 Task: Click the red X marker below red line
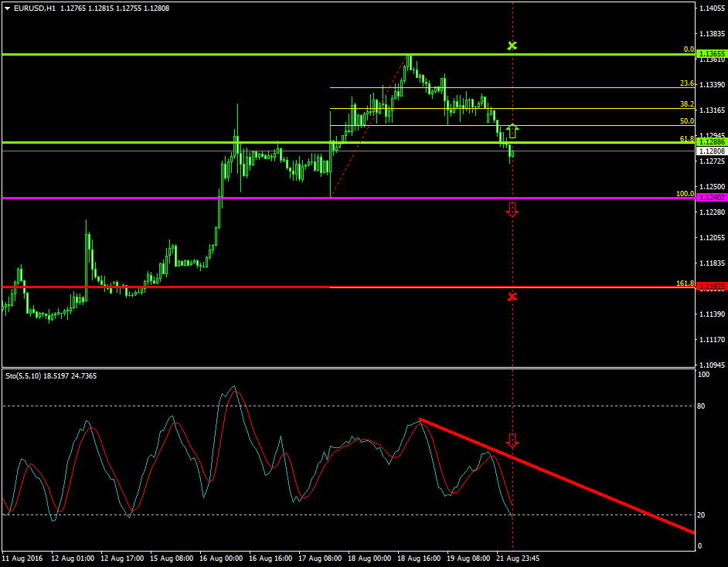(512, 297)
